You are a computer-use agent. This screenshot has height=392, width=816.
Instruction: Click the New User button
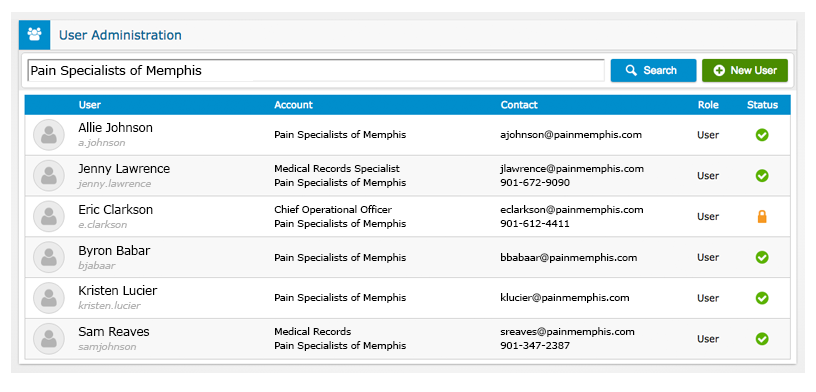(745, 70)
